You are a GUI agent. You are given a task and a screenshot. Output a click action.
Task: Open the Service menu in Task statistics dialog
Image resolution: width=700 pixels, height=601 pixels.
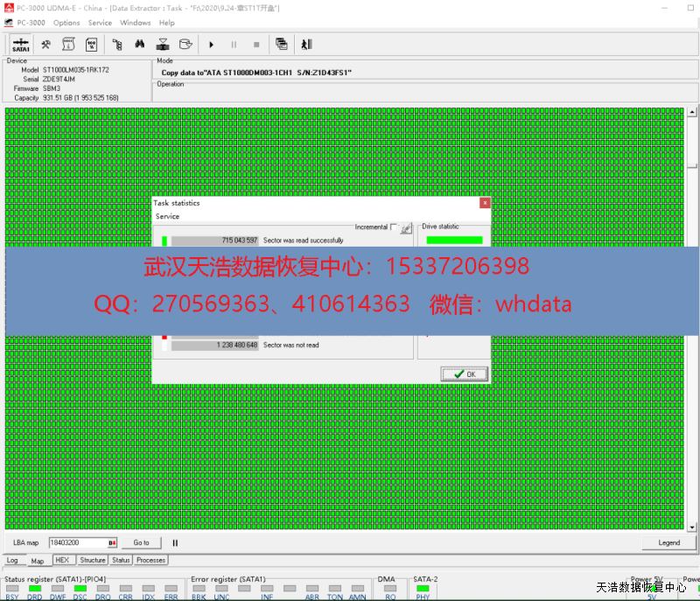coord(167,216)
